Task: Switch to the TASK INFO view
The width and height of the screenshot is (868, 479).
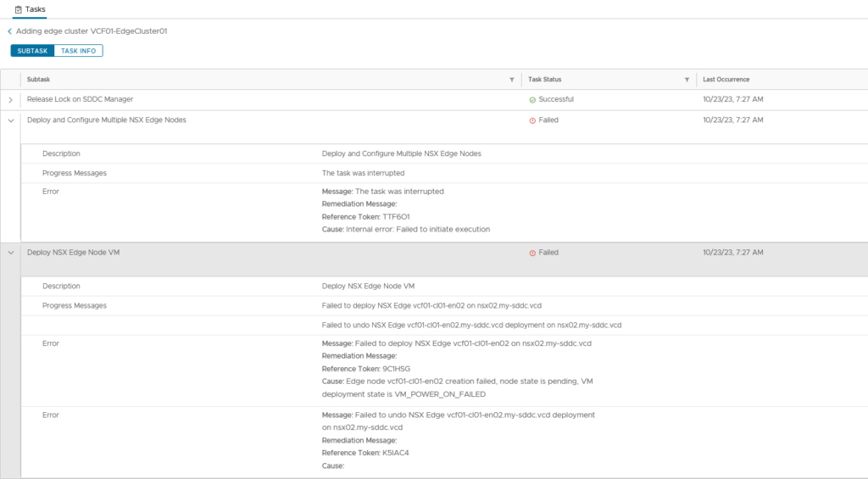Action: [78, 51]
